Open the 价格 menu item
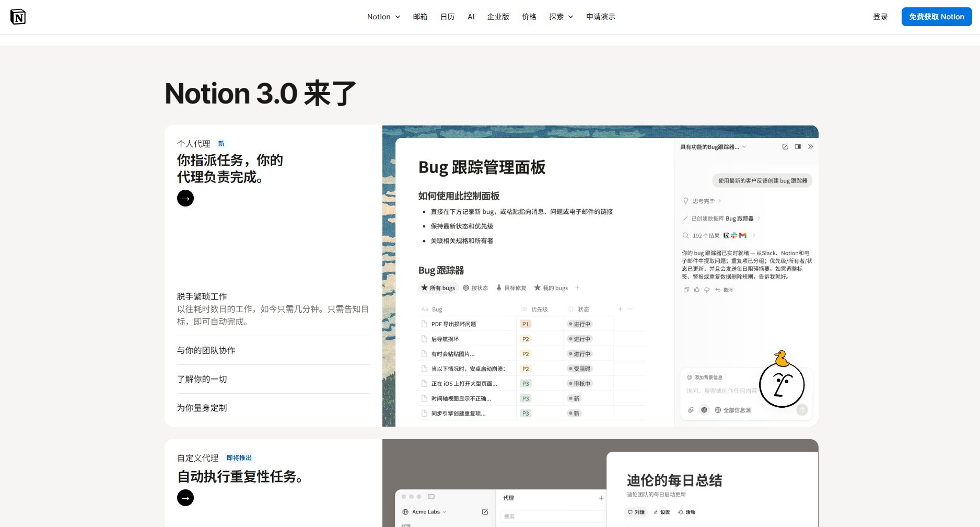 [529, 17]
